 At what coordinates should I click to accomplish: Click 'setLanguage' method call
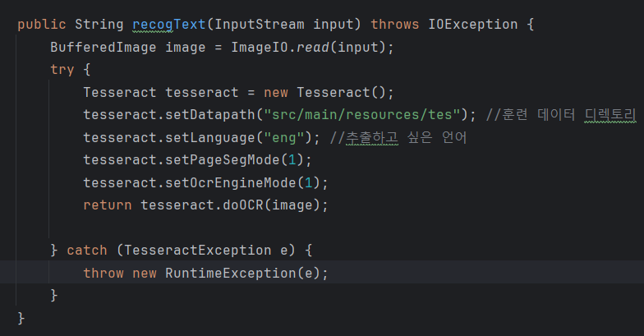(210, 138)
